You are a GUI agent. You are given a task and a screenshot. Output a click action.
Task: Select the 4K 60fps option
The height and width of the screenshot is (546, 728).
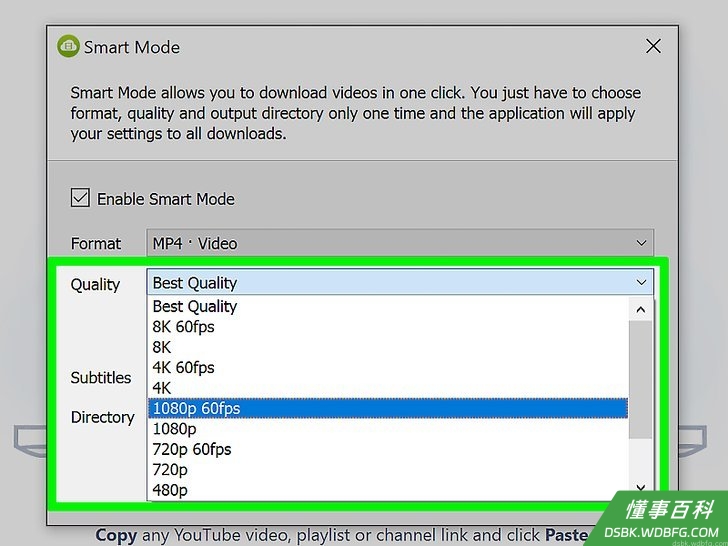pyautogui.click(x=388, y=368)
